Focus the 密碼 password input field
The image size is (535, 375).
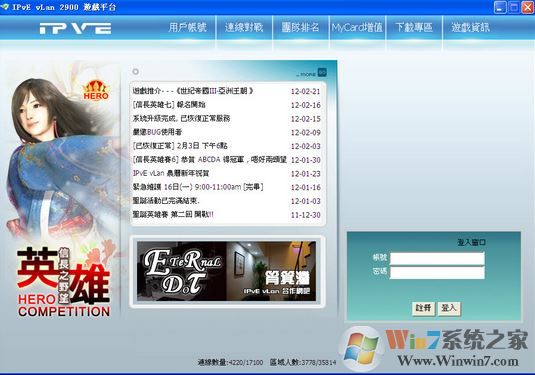click(437, 272)
